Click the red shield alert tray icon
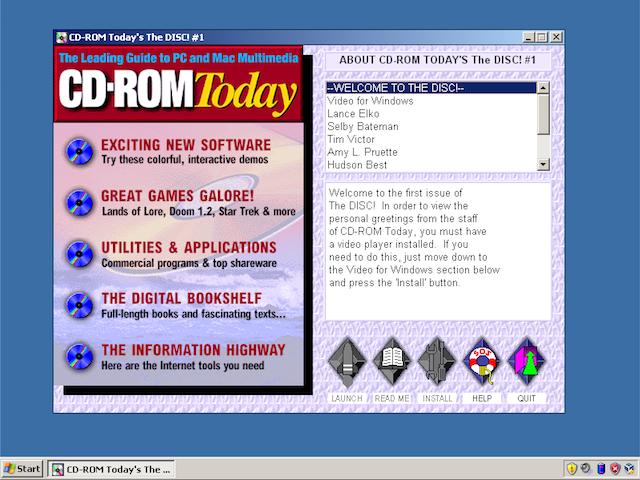This screenshot has width=640, height=480. (x=616, y=469)
